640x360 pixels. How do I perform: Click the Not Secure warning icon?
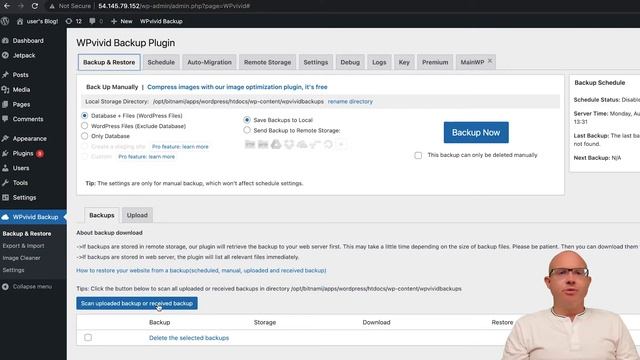click(52, 6)
